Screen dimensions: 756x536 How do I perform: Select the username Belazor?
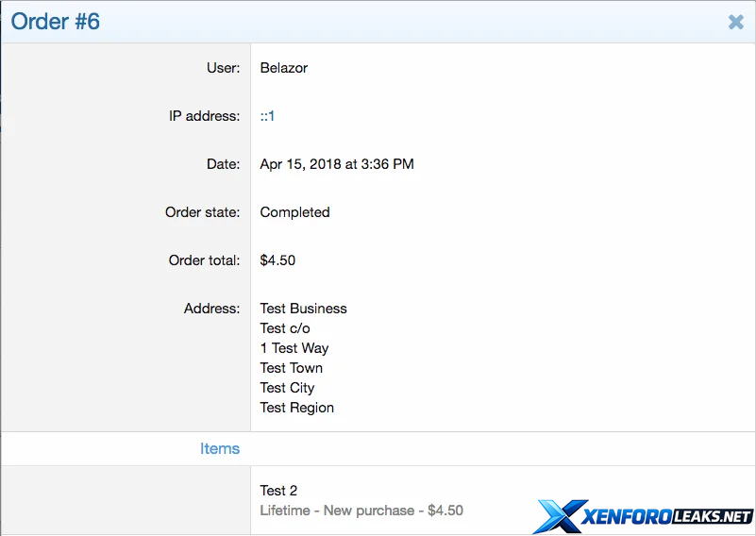(284, 68)
